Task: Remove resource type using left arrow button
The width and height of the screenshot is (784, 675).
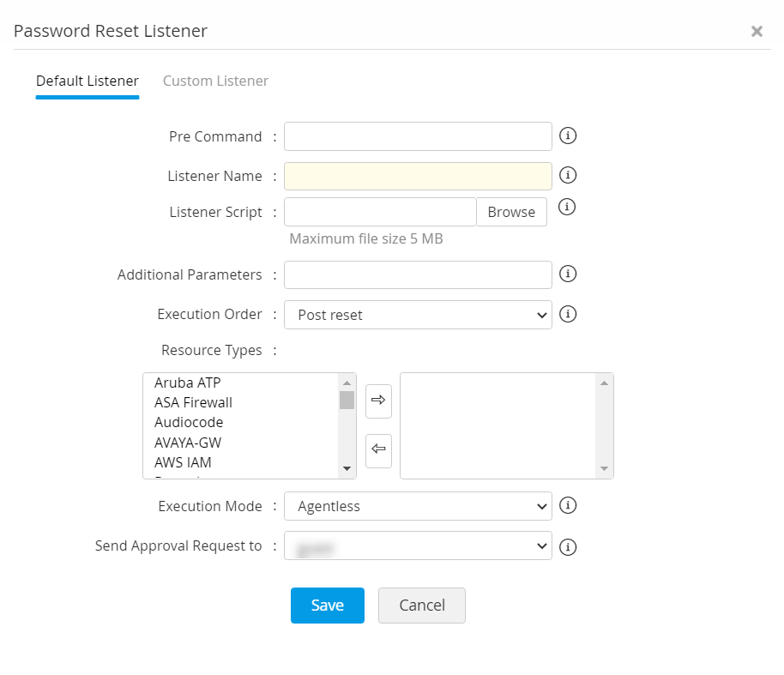Action: [378, 450]
